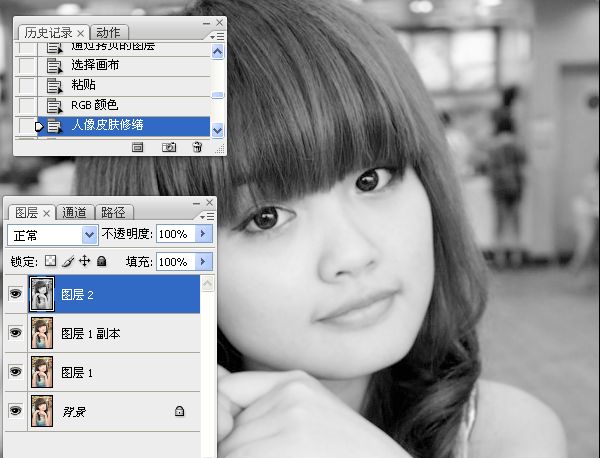Click history state icon for 人像皮肤修缮
Screen dimensions: 600x458
coord(54,126)
